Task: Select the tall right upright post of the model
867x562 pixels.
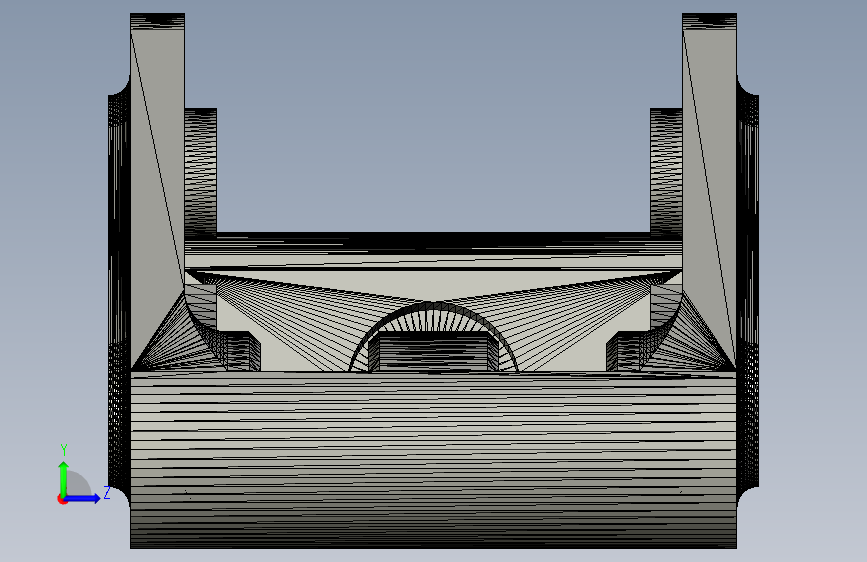Action: click(709, 191)
